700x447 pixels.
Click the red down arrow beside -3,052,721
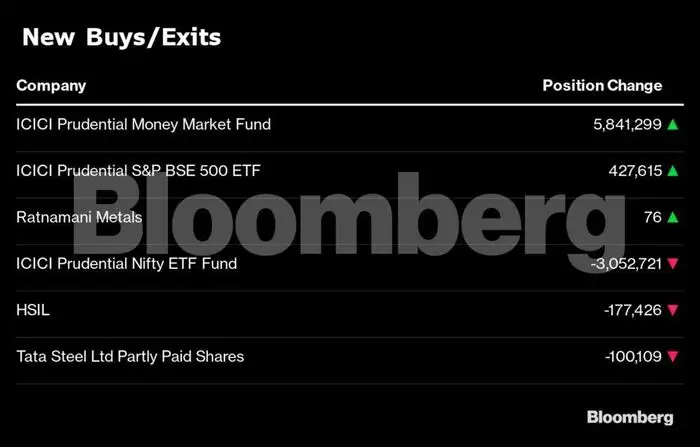673,264
